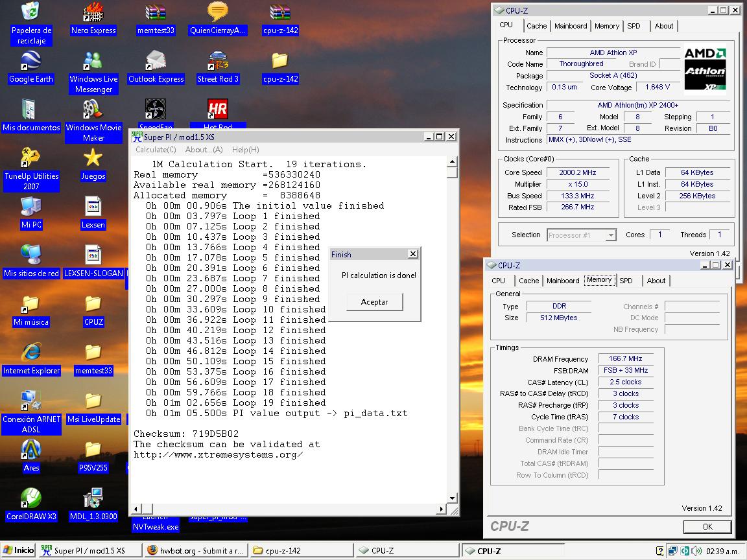Click the 02:39 a.m. clock
Image resolution: width=747 pixels, height=560 pixels.
pyautogui.click(x=722, y=551)
